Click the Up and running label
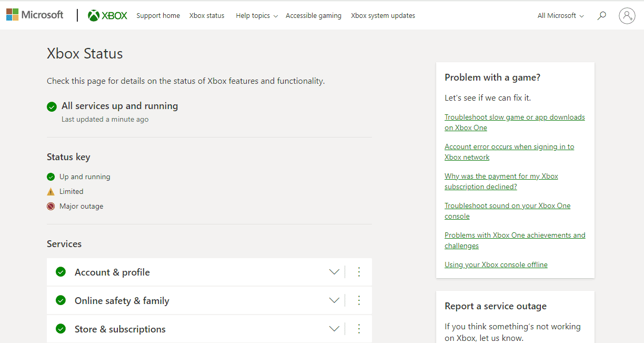This screenshot has height=343, width=644. (85, 177)
